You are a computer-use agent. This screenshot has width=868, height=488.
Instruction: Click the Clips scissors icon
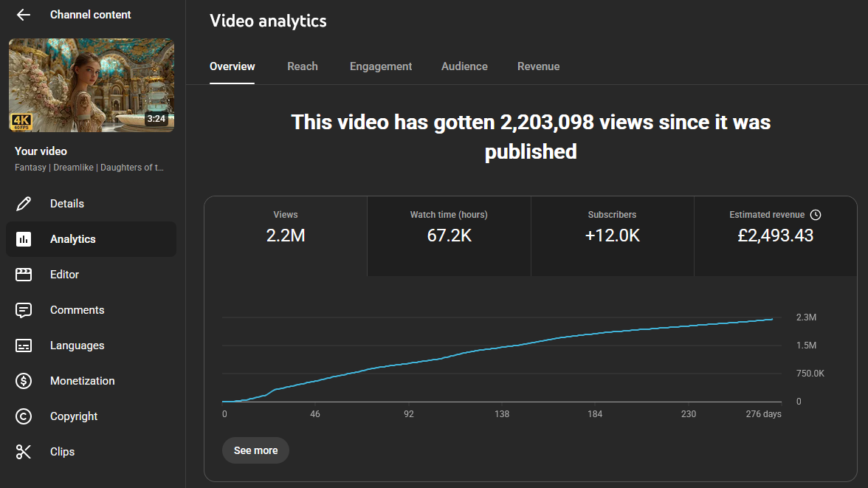[x=24, y=452]
